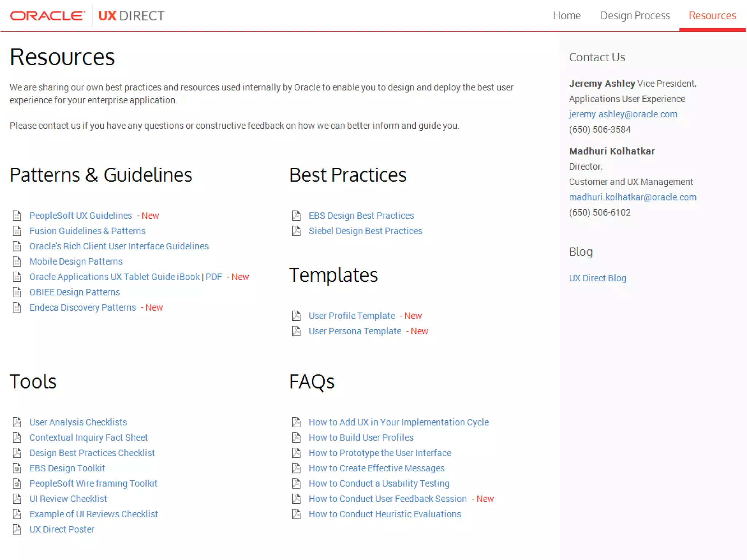
Task: Switch to the Design Process tab
Action: [x=635, y=16]
